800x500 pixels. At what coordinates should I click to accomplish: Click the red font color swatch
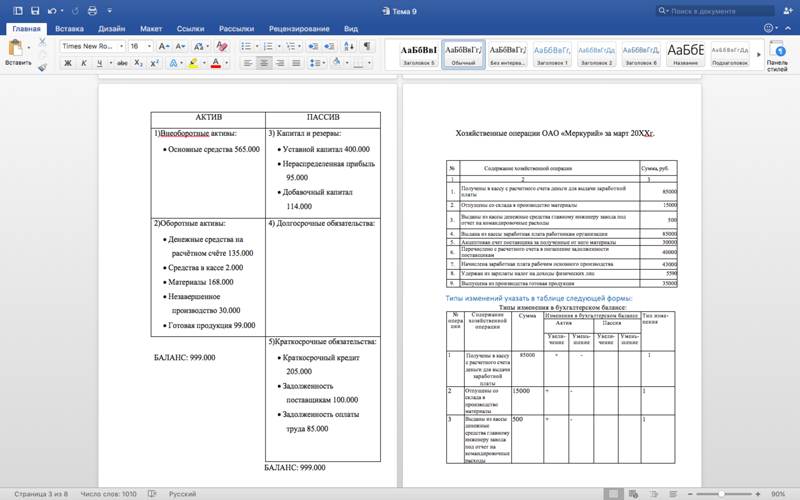[215, 64]
